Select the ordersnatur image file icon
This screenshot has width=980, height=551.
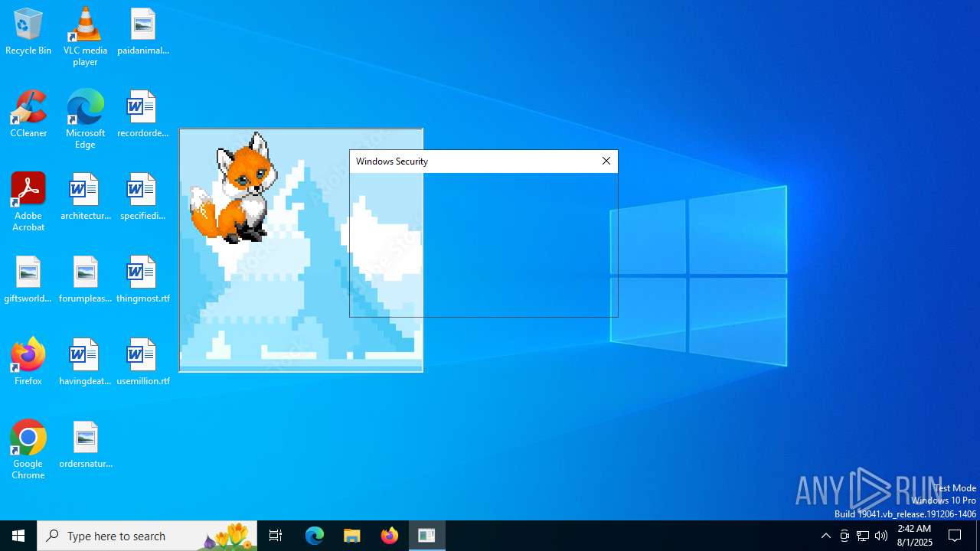(85, 445)
